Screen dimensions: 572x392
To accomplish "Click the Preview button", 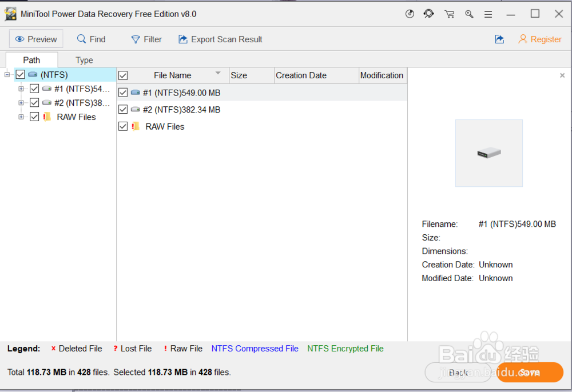I will point(36,39).
